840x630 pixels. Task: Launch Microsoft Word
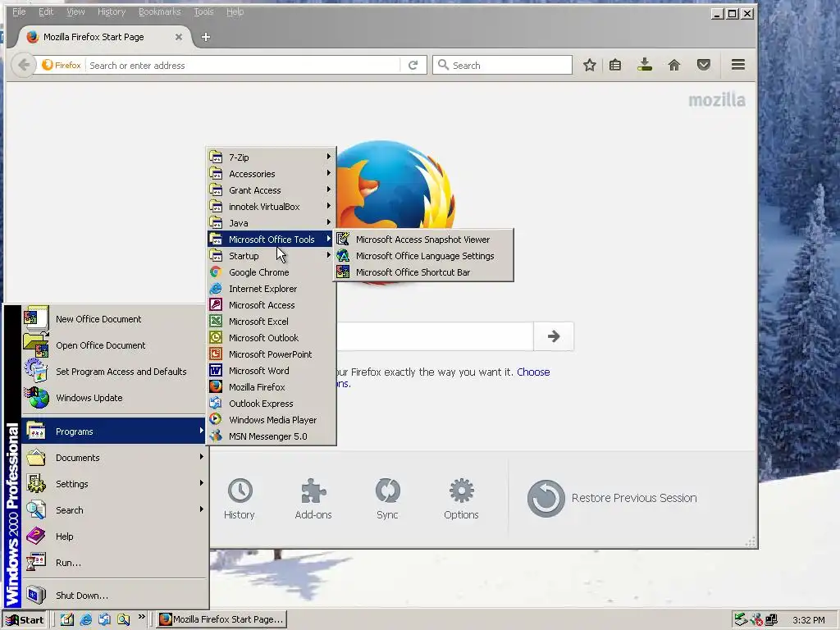pos(271,371)
